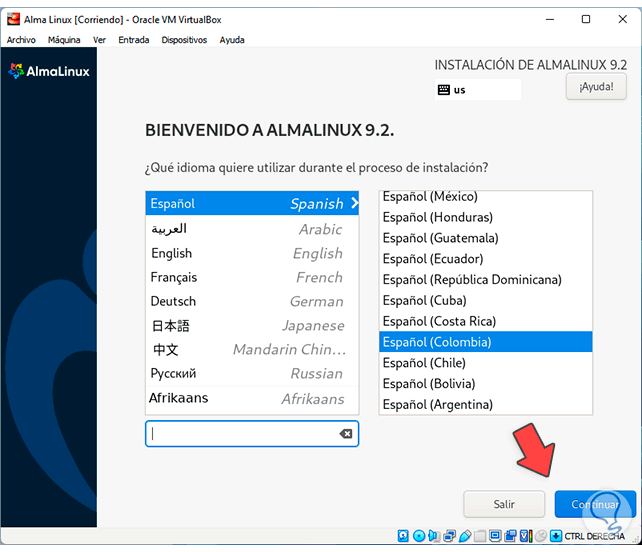The image size is (642, 552).
Task: Choose Español (Bolivia) locale
Action: click(x=486, y=384)
